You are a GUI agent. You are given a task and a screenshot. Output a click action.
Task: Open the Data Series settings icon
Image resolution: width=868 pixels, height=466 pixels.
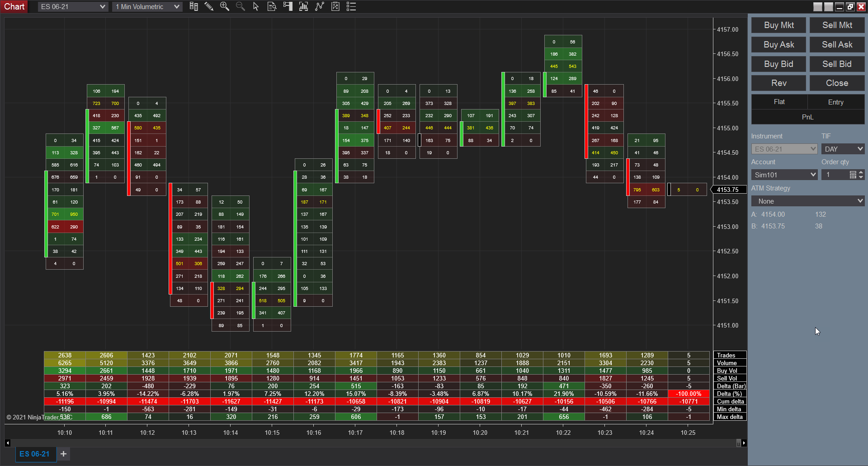(x=303, y=7)
